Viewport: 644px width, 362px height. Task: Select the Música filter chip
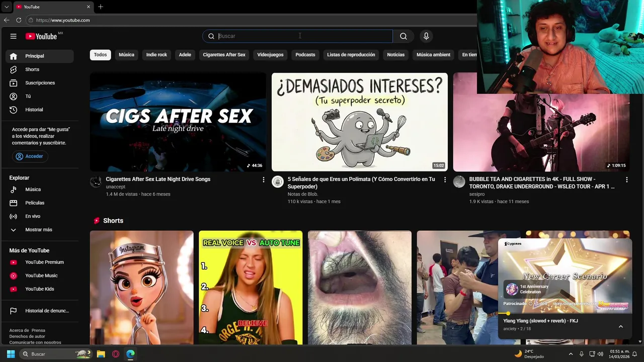coord(126,55)
